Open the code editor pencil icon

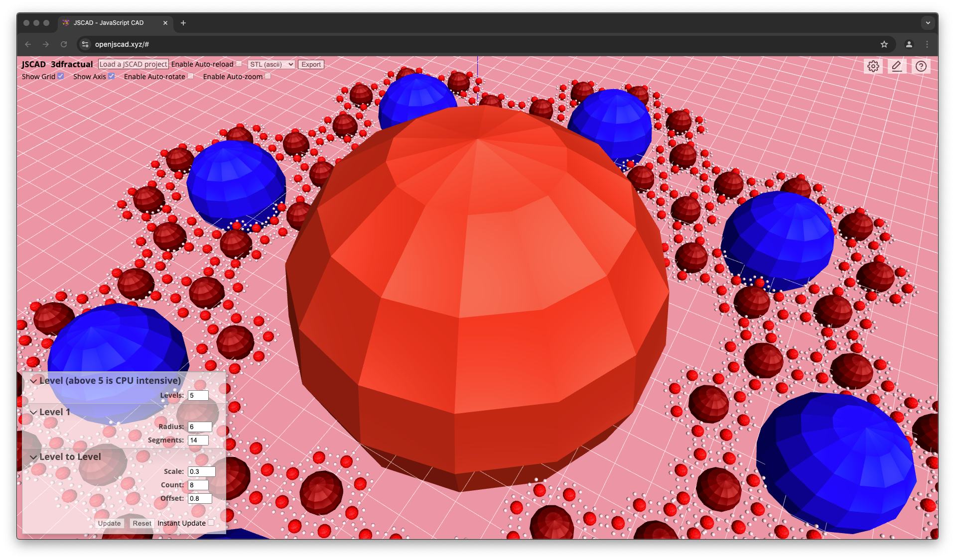click(897, 66)
